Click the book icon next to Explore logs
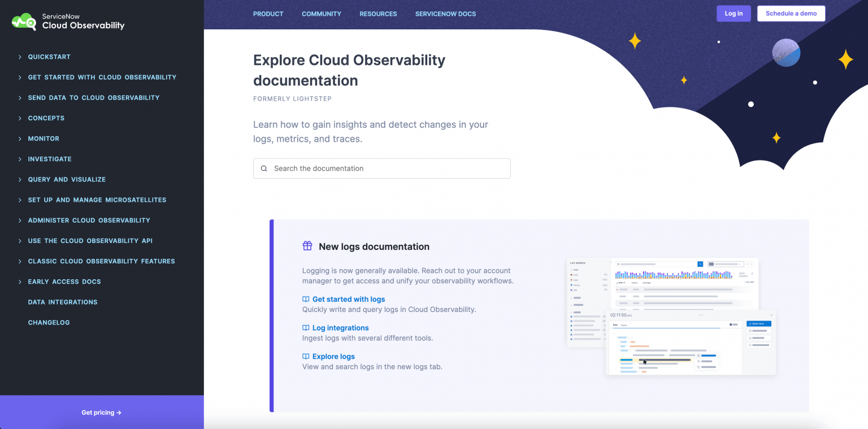Viewport: 868px width, 429px height. (305, 356)
